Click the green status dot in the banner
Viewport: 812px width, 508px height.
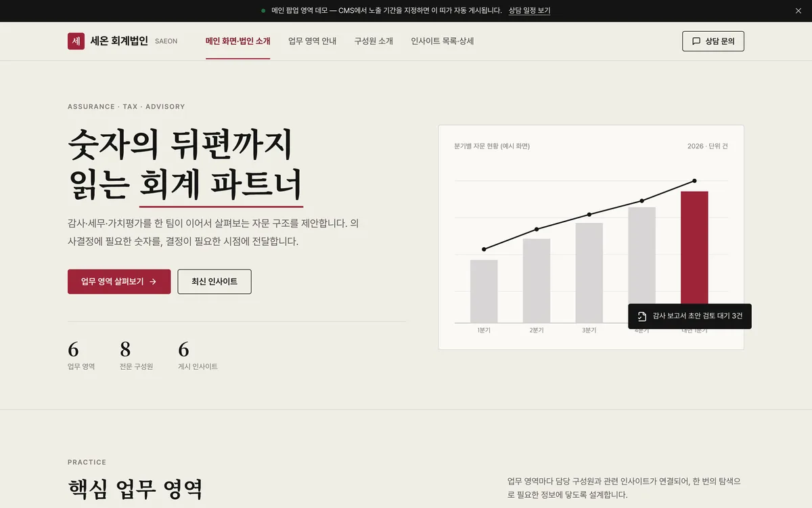(263, 11)
